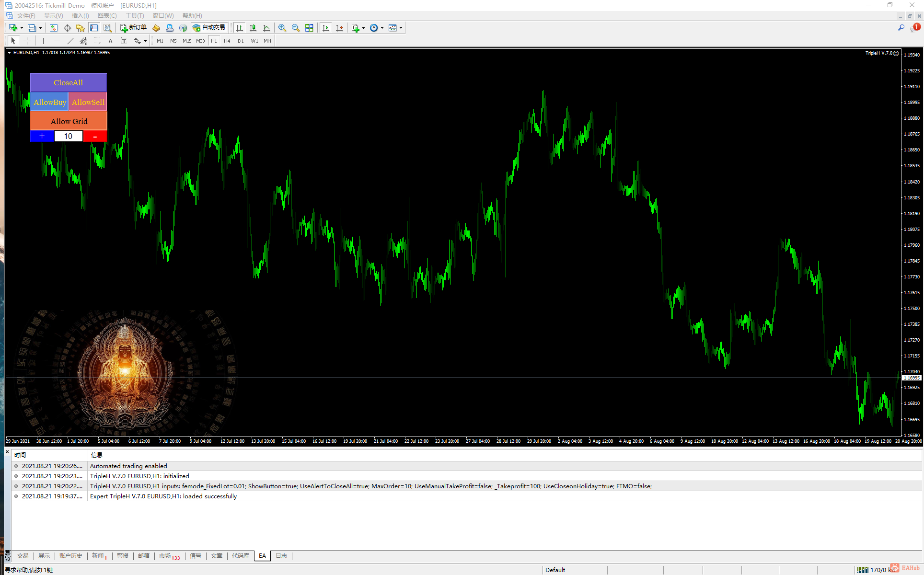Click the Default profile in status bar
Image resolution: width=924 pixels, height=575 pixels.
pos(555,570)
